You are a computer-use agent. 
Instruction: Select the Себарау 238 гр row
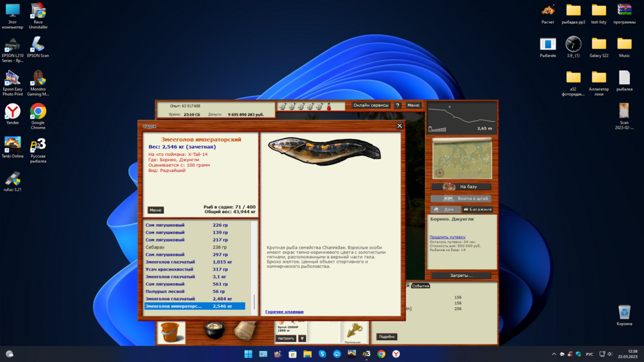point(195,247)
